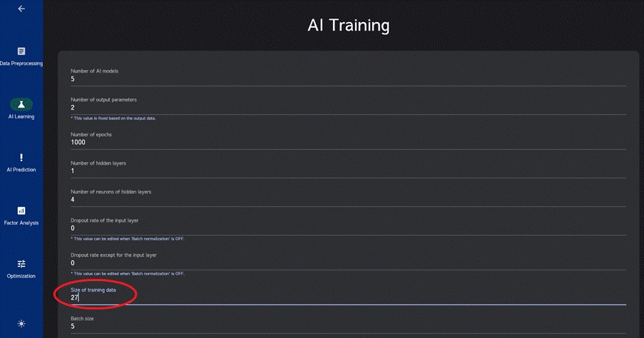Image resolution: width=644 pixels, height=338 pixels.
Task: Open the AI Prediction exclamation icon
Action: pyautogui.click(x=21, y=158)
